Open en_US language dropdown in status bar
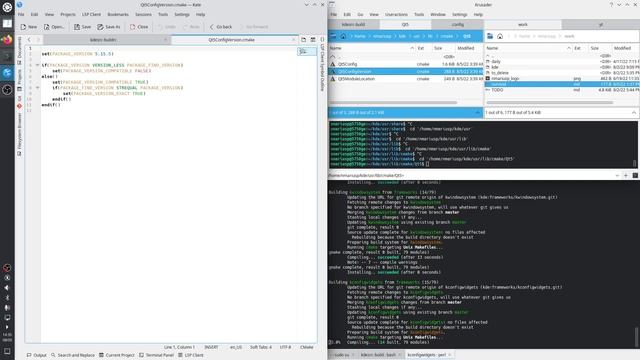This screenshot has height=360, width=640. [236, 347]
